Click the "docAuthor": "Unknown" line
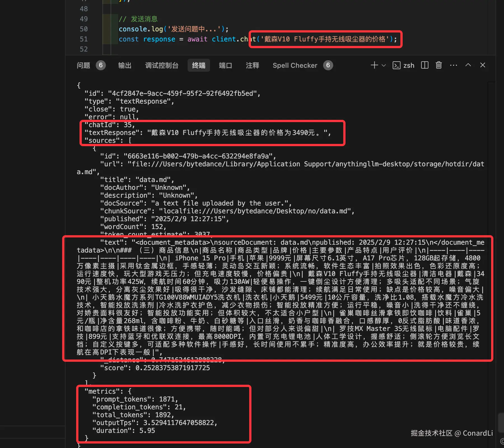The height and width of the screenshot is (448, 504). (x=145, y=188)
